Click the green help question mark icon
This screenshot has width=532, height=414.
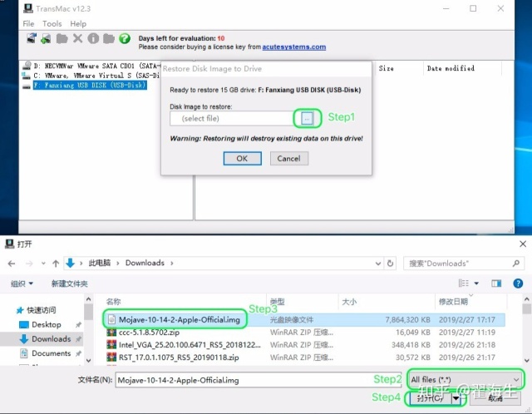point(125,38)
